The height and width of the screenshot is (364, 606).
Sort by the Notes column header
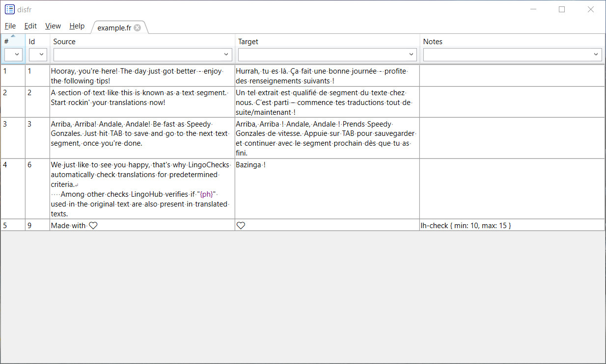tap(512, 41)
